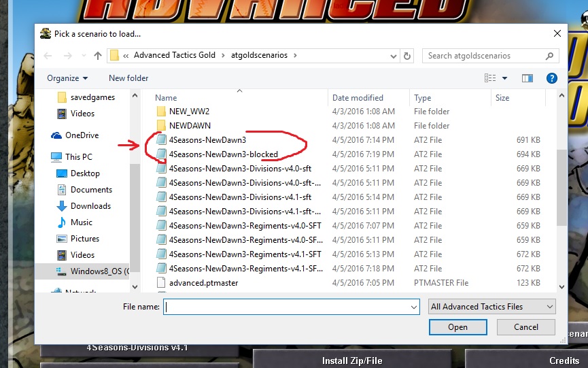Viewport: 588px width, 368px height.
Task: Sort files by the Name column
Action: 166,98
